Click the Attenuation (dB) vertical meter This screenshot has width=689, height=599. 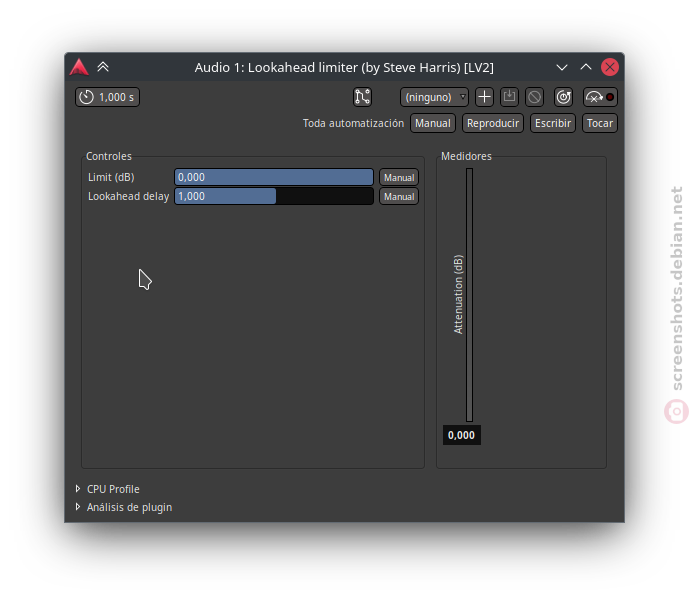coord(469,295)
